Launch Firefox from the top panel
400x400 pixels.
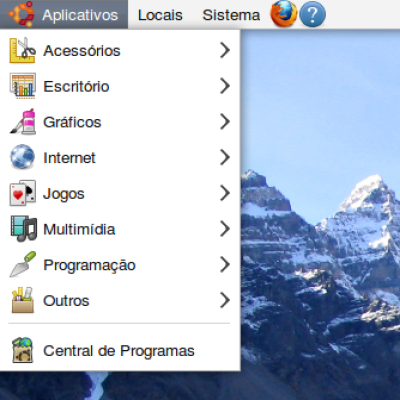(x=284, y=14)
